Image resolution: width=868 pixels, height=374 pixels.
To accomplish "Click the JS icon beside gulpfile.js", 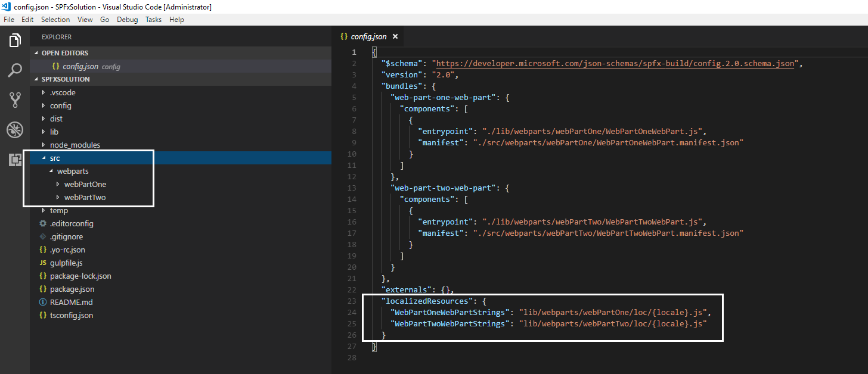I will 43,263.
